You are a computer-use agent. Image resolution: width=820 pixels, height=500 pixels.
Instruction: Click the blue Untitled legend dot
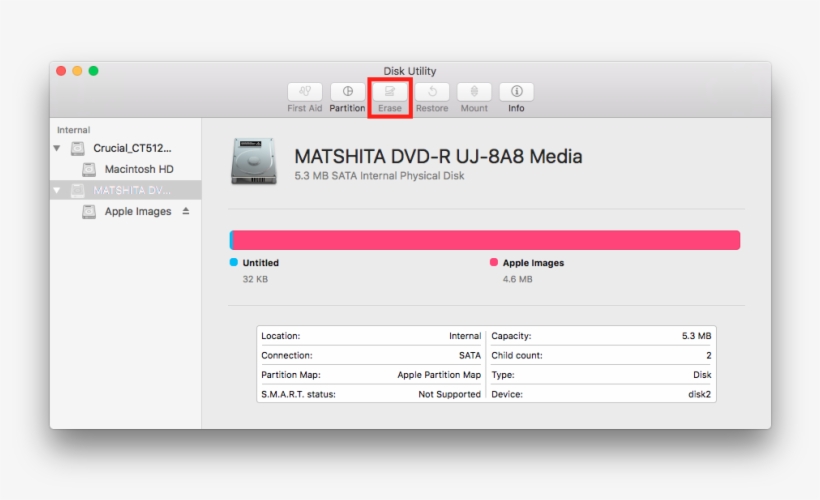pyautogui.click(x=234, y=262)
